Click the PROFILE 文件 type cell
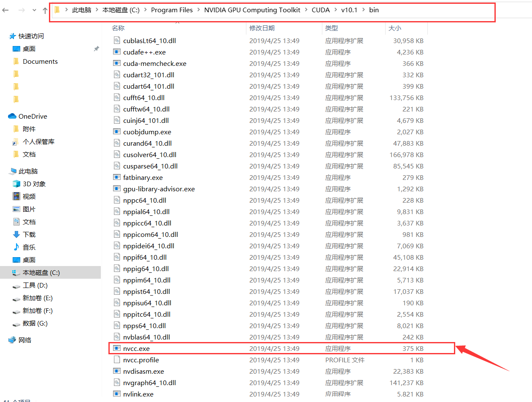 click(345, 360)
